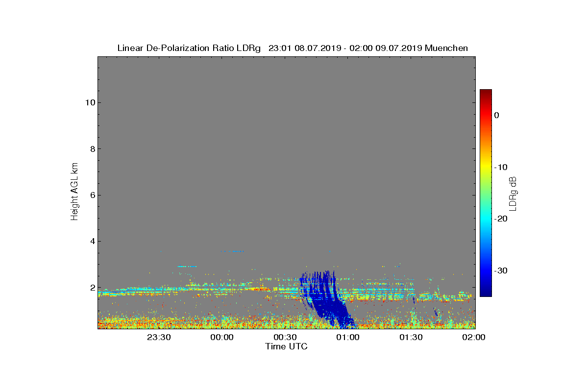Select the 00:00 time axis label
The image size is (588, 392).
(x=221, y=337)
